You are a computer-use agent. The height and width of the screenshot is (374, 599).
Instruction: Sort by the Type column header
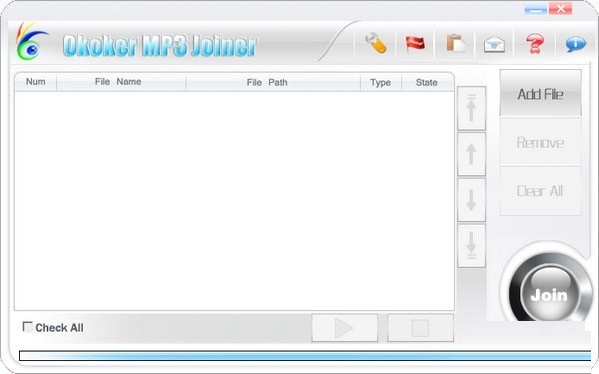(x=380, y=82)
